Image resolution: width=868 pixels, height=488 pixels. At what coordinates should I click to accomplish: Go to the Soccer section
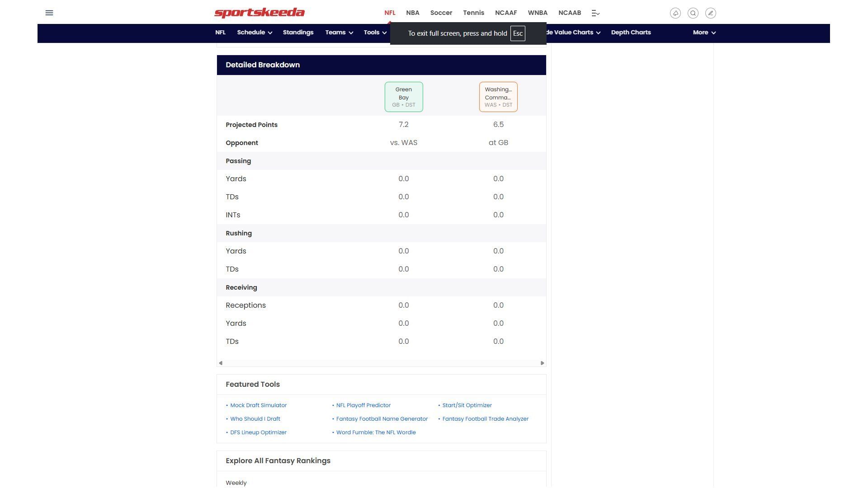pos(441,13)
